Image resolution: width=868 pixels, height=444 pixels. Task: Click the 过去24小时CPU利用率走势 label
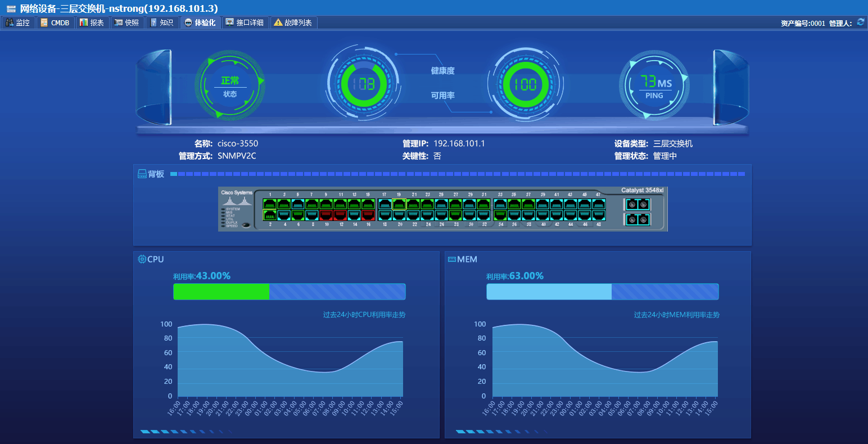coord(364,315)
